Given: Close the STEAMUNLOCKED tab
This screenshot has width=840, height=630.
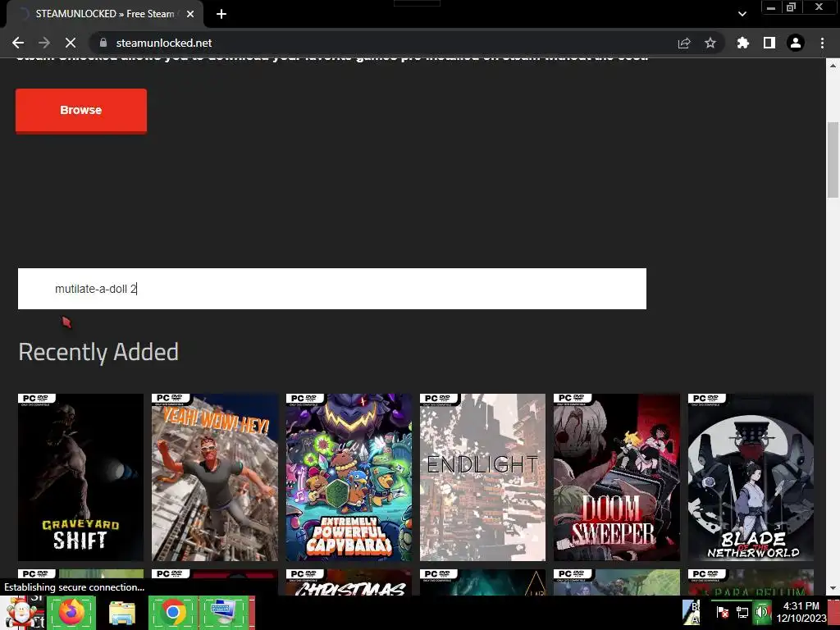Looking at the screenshot, I should [190, 14].
